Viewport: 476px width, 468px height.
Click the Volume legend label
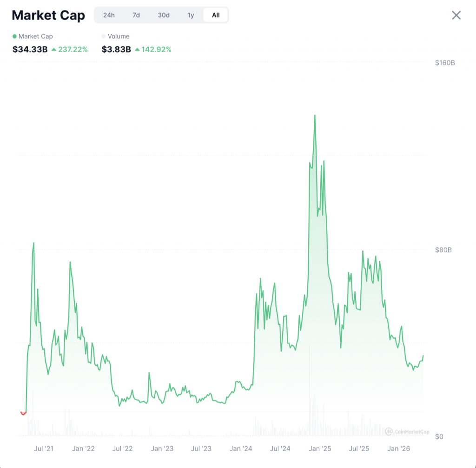(119, 36)
